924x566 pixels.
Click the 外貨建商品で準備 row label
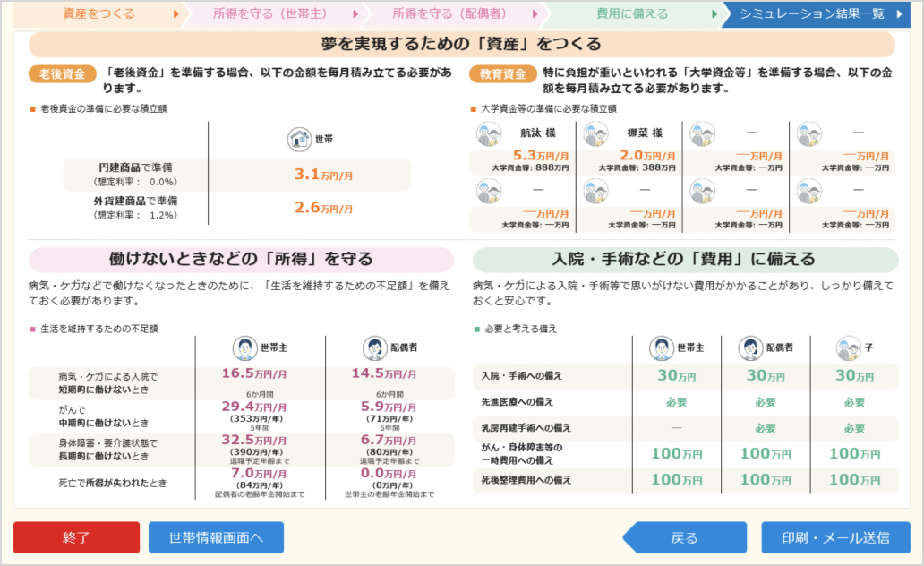(135, 201)
